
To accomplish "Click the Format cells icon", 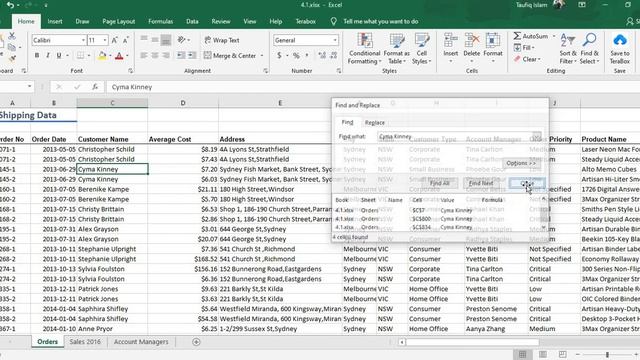I will click(x=493, y=49).
